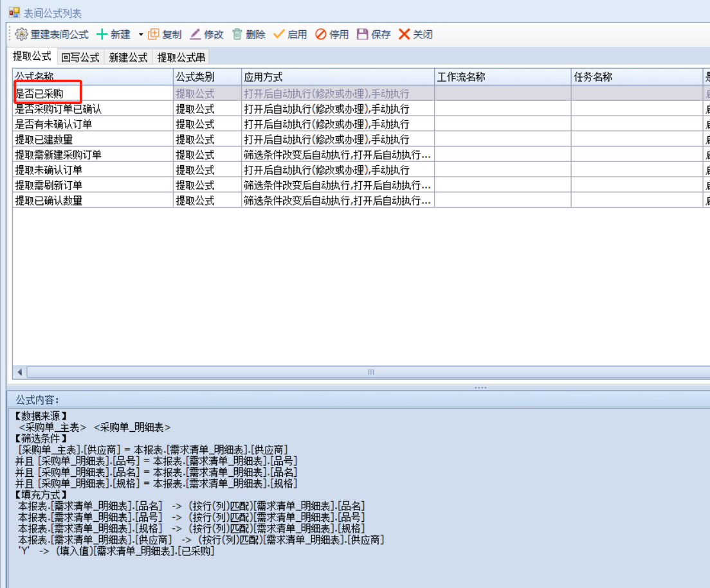This screenshot has height=588, width=710.
Task: Switch to the 回写公式 tab
Action: pyautogui.click(x=80, y=57)
